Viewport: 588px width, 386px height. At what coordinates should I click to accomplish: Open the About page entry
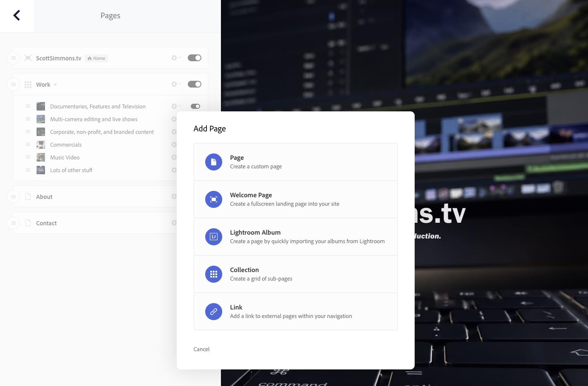44,197
